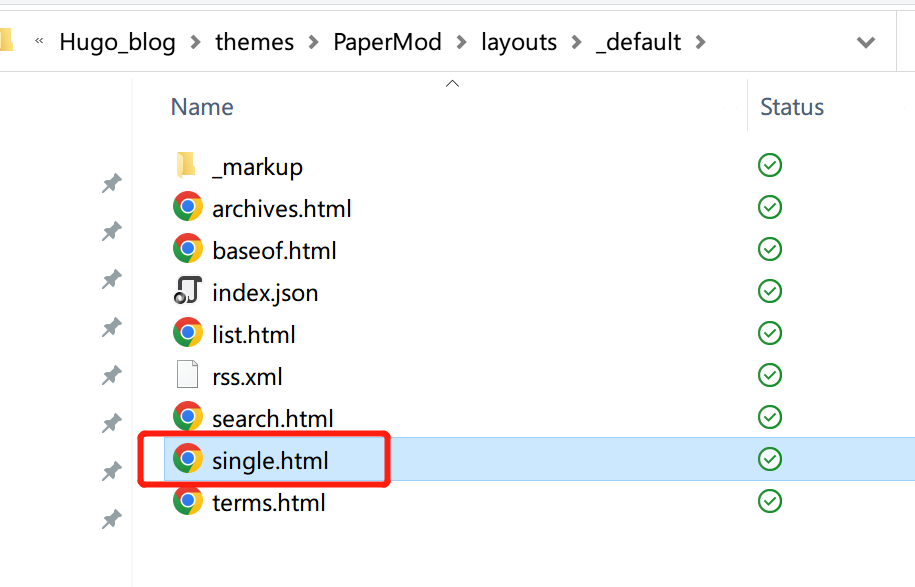Click the sync status checkmark for list.html
Viewport: 915px width, 587px height.
pyautogui.click(x=770, y=333)
